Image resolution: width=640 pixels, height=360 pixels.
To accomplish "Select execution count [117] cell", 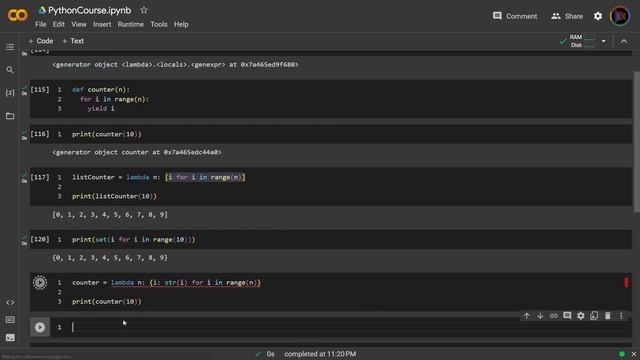I will tap(40, 177).
